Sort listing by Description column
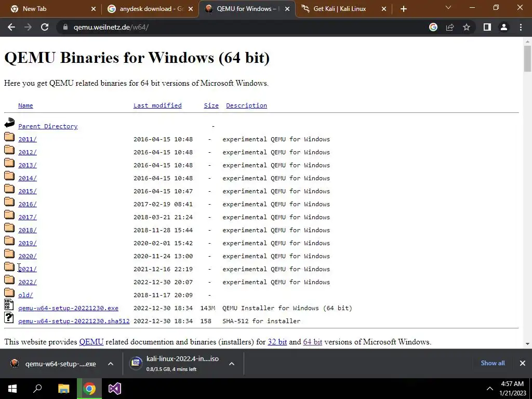This screenshot has width=532, height=399. 246,105
